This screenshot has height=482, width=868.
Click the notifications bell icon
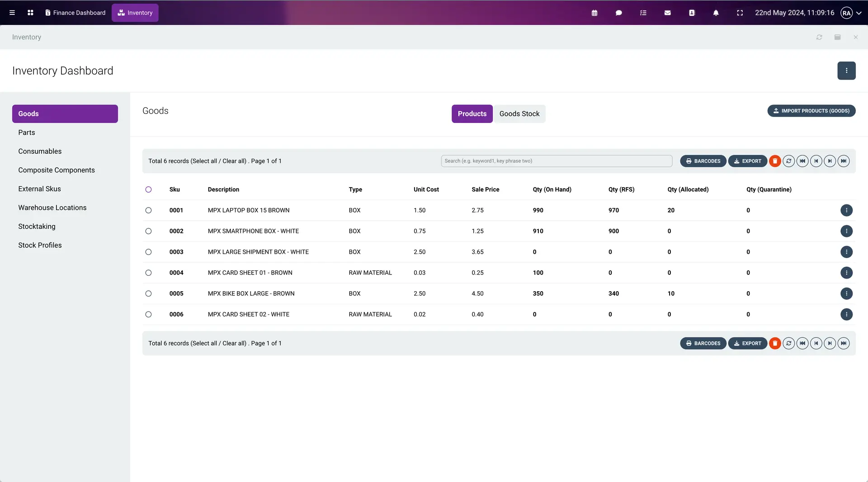pyautogui.click(x=716, y=13)
